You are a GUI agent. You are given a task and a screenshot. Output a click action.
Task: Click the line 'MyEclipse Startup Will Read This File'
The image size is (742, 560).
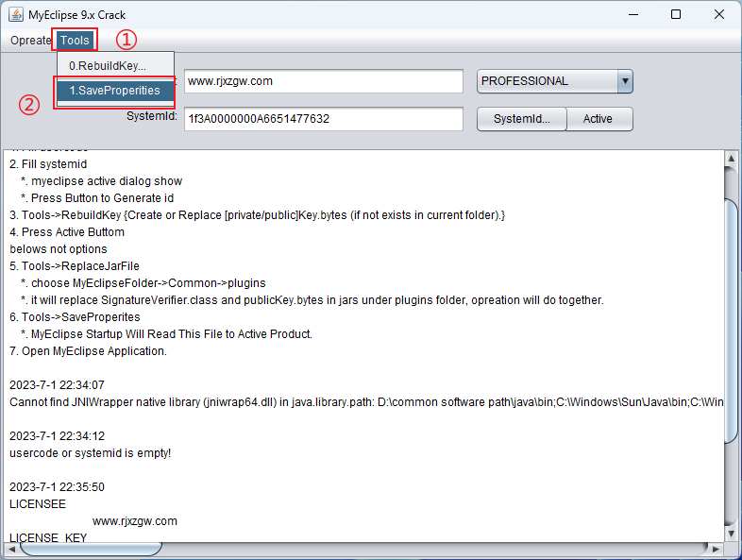171,334
